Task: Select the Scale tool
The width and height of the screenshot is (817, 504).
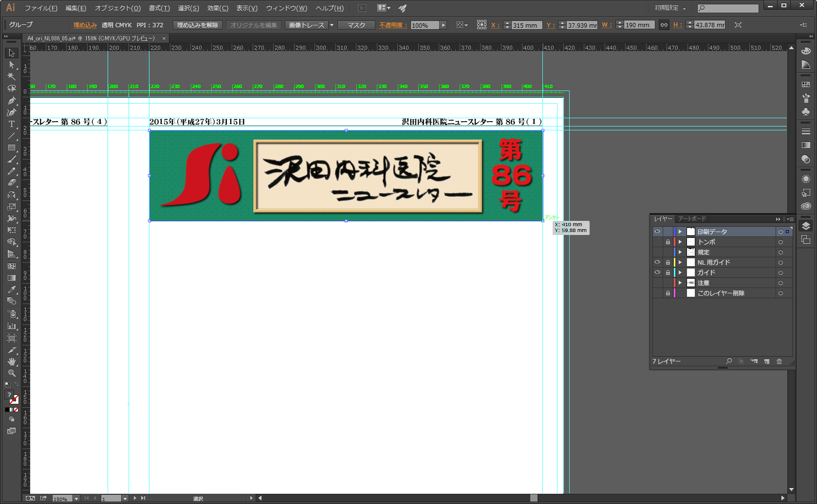Action: pyautogui.click(x=12, y=207)
